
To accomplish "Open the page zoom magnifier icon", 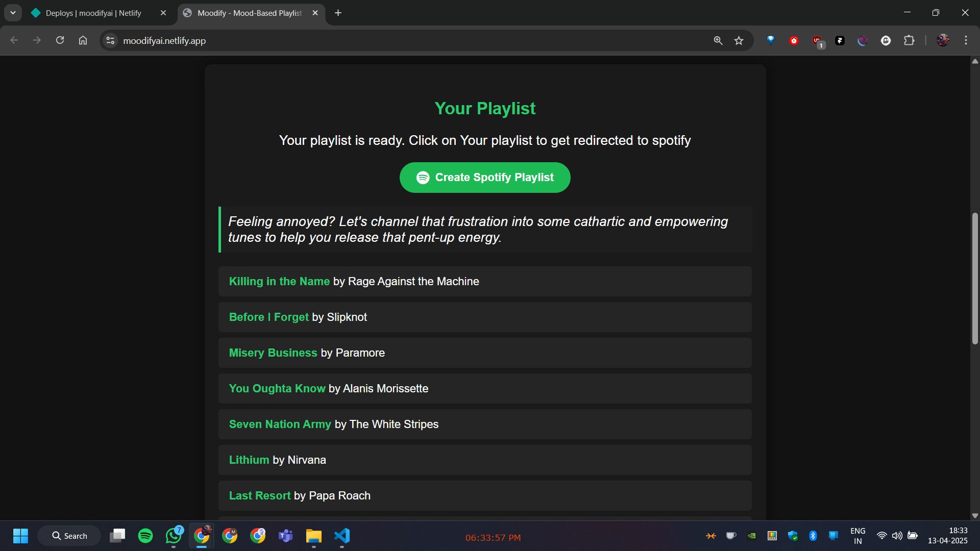I will click(x=718, y=40).
